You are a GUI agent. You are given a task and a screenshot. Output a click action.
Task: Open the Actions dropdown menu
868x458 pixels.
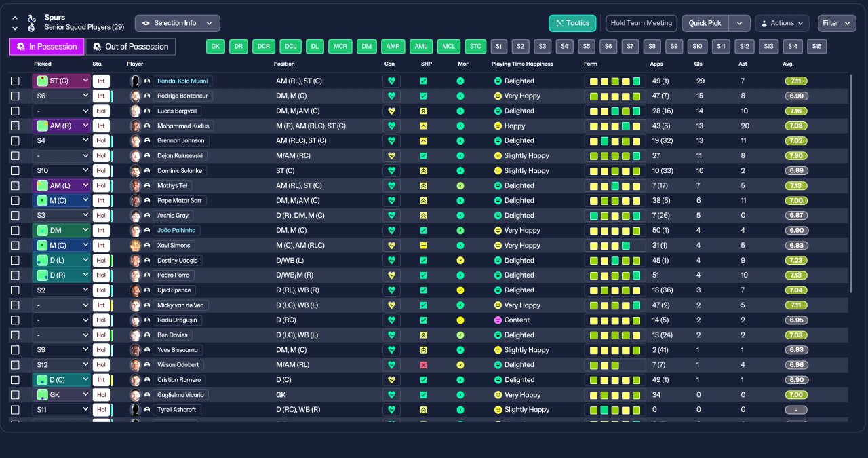[x=782, y=23]
